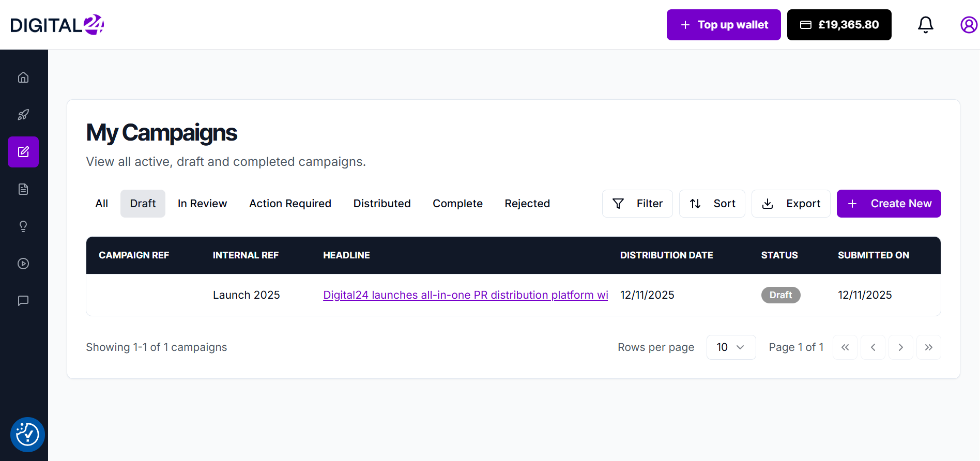Click the 12/11/2025 distribution date cell

(647, 295)
